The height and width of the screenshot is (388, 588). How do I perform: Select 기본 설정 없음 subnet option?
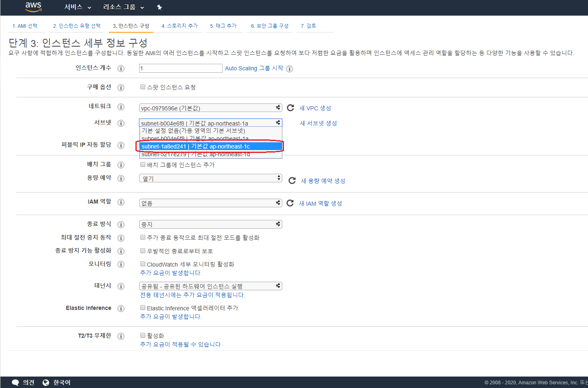211,131
